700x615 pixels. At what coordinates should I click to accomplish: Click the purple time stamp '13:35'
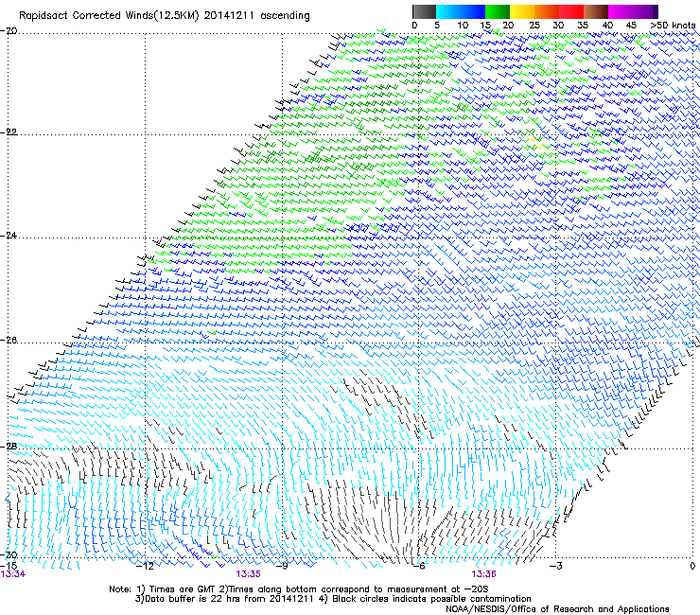click(x=248, y=574)
